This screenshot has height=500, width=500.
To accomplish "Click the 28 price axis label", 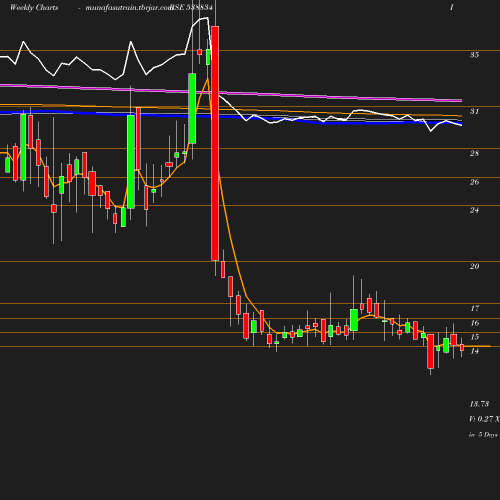I will tap(475, 153).
